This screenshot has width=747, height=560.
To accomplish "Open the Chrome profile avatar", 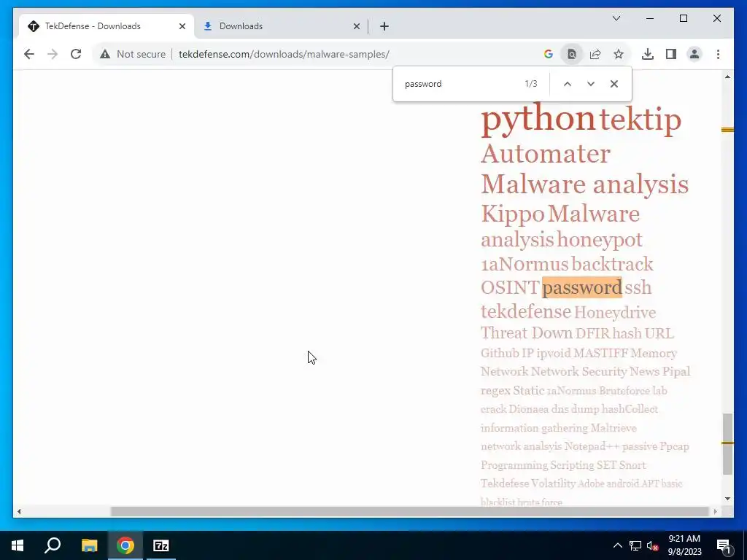I will (x=694, y=54).
